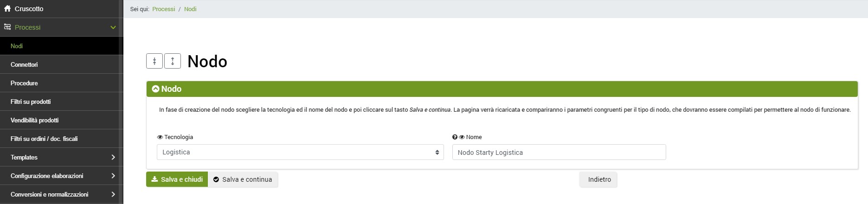The image size is (868, 204).
Task: Collapse the Processi menu section
Action: [x=113, y=27]
